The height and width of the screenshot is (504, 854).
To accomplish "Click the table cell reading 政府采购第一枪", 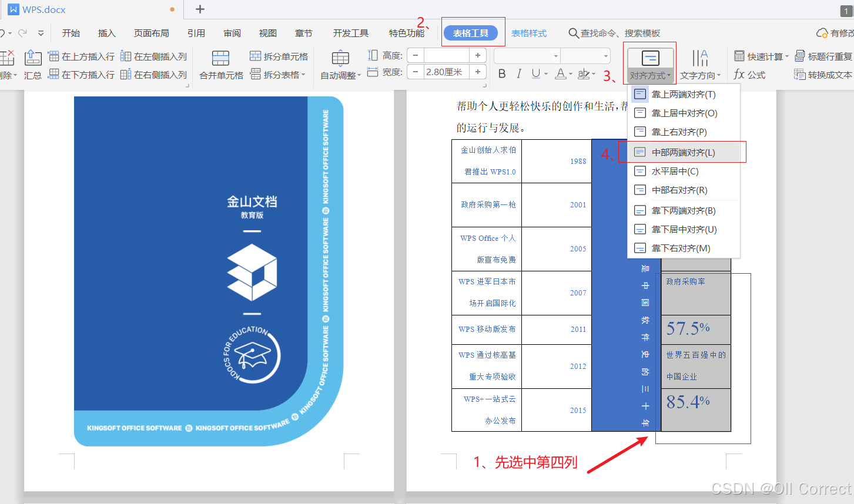I will click(487, 204).
